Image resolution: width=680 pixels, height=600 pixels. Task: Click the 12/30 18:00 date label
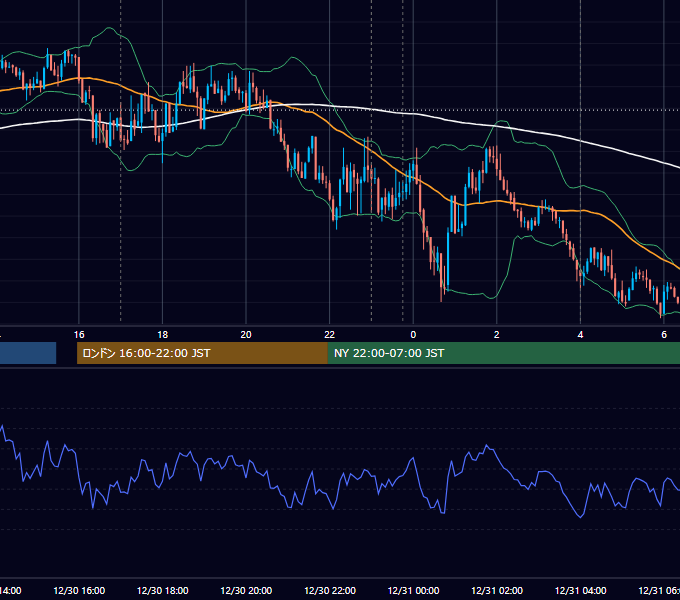(163, 590)
